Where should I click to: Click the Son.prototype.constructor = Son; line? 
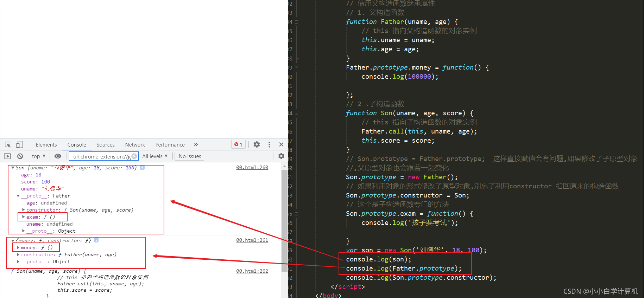tap(408, 195)
